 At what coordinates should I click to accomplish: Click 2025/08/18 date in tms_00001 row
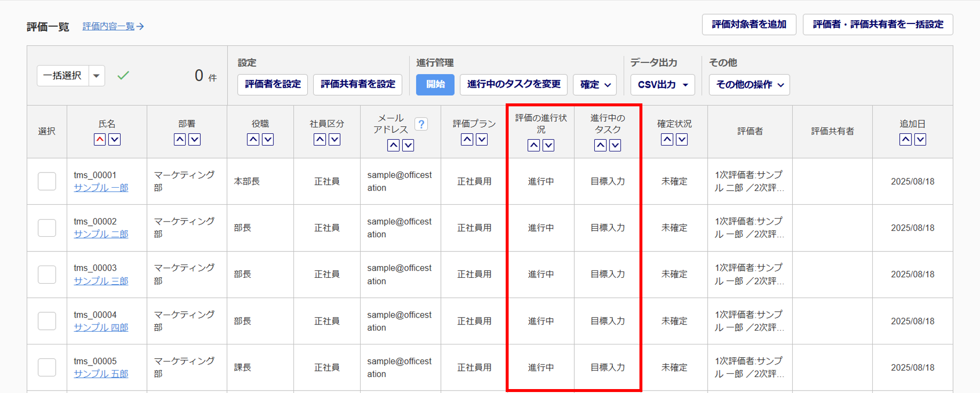coord(912,181)
